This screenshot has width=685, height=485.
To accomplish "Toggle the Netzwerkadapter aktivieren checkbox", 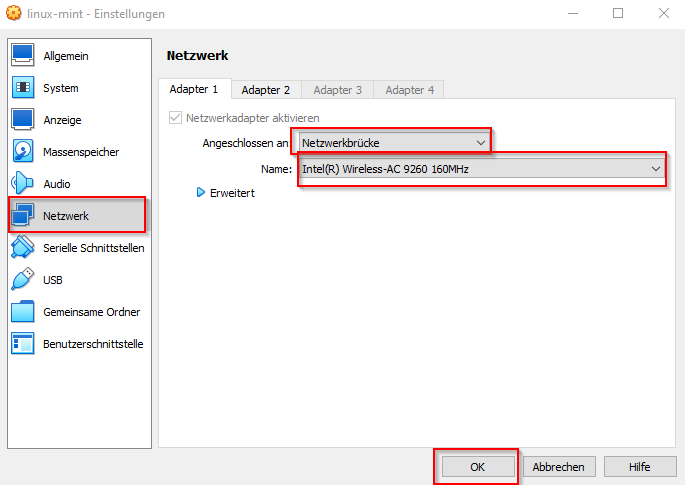I will pyautogui.click(x=176, y=118).
